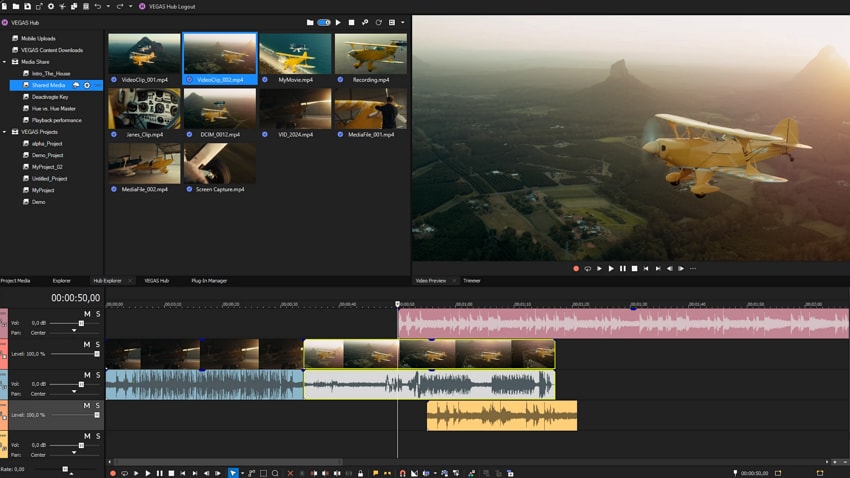This screenshot has width=850, height=478.
Task: Click the Undo arrow icon
Action: [x=98, y=7]
